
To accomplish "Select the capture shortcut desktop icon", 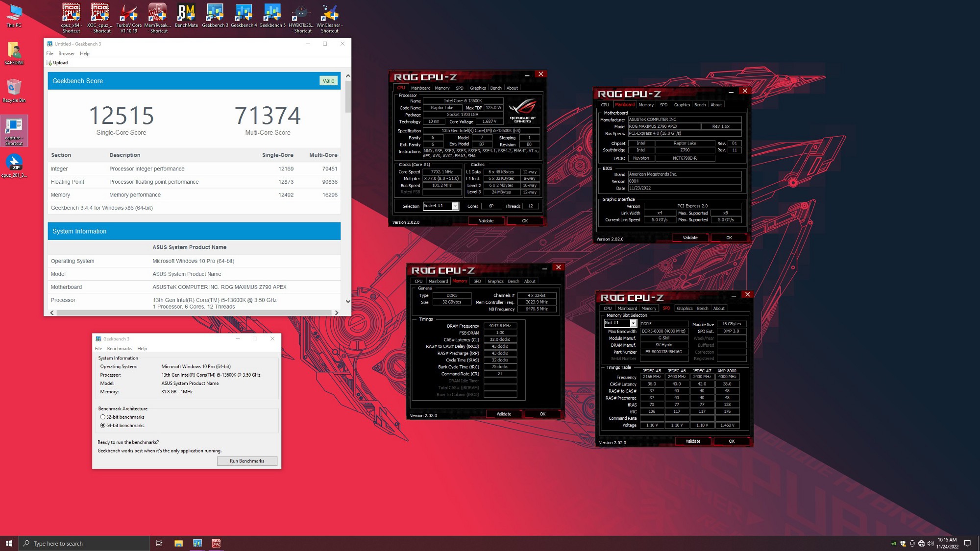I will [x=14, y=131].
